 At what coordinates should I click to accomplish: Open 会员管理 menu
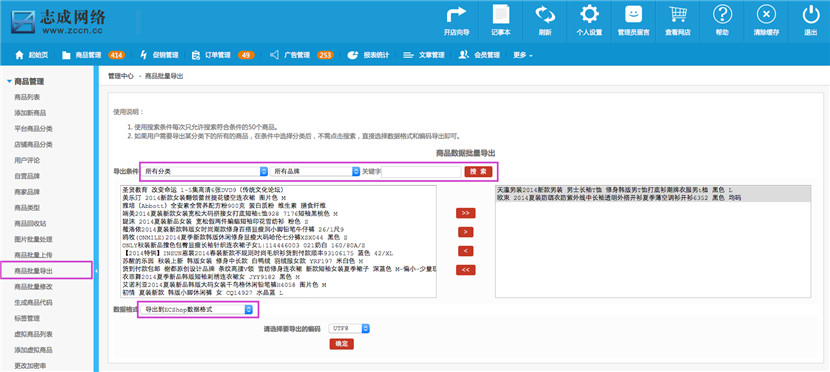coord(479,55)
